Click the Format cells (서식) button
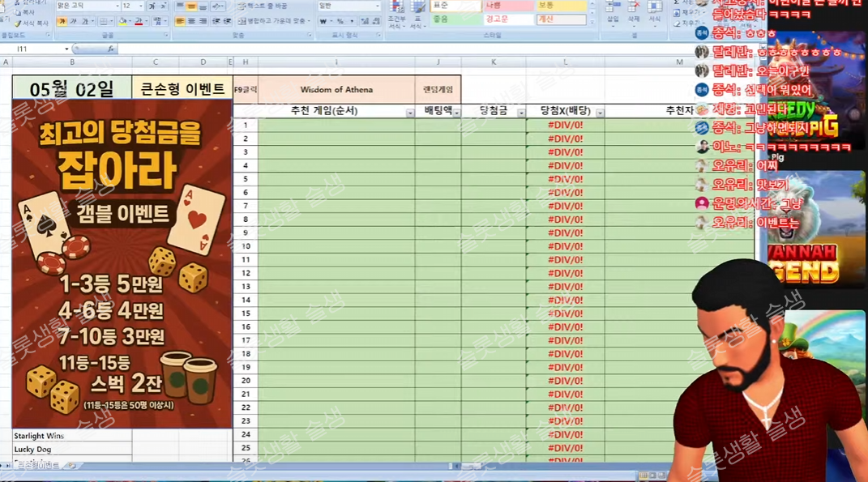Screen dimensions: 868x482 654,13
